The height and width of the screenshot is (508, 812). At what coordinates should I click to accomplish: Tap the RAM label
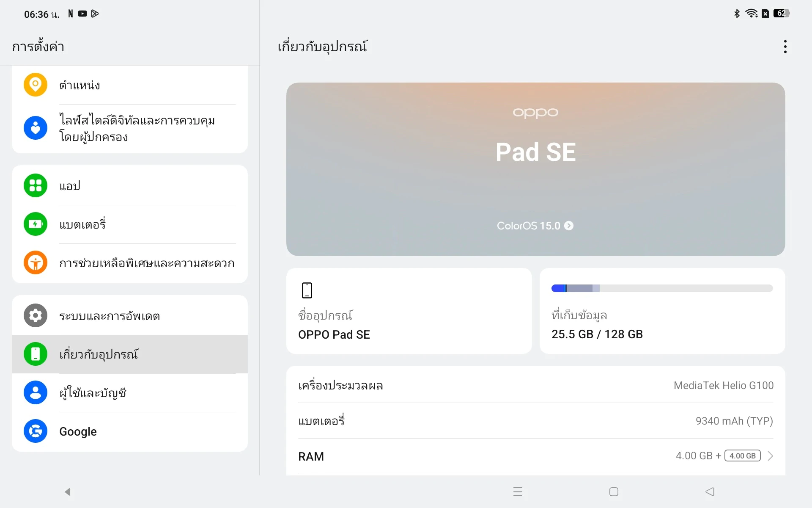pos(311,456)
